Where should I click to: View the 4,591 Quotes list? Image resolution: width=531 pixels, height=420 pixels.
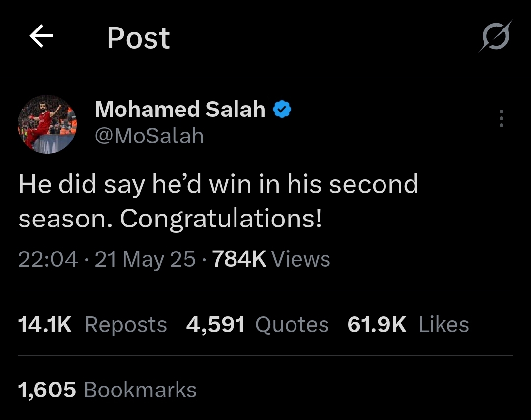point(257,325)
